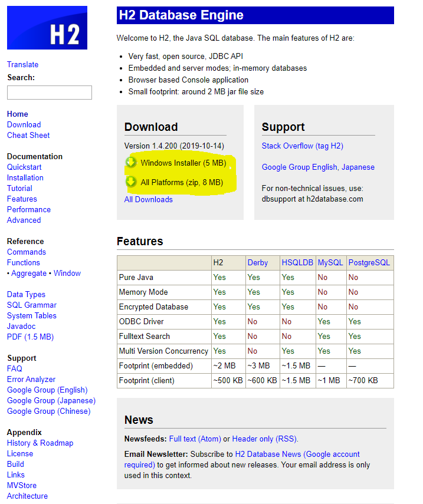Open the Links page
The height and width of the screenshot is (504, 423).
pyautogui.click(x=16, y=475)
